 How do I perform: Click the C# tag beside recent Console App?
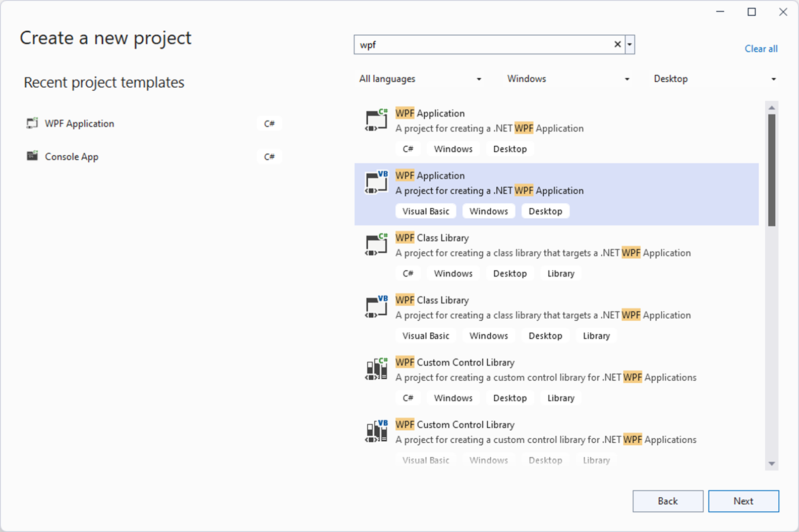point(269,157)
